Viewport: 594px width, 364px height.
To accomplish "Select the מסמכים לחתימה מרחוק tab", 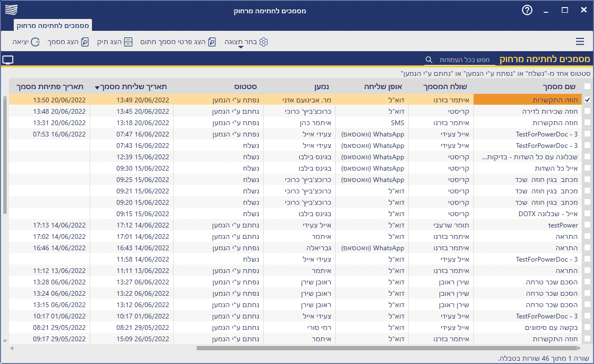I will [x=53, y=25].
